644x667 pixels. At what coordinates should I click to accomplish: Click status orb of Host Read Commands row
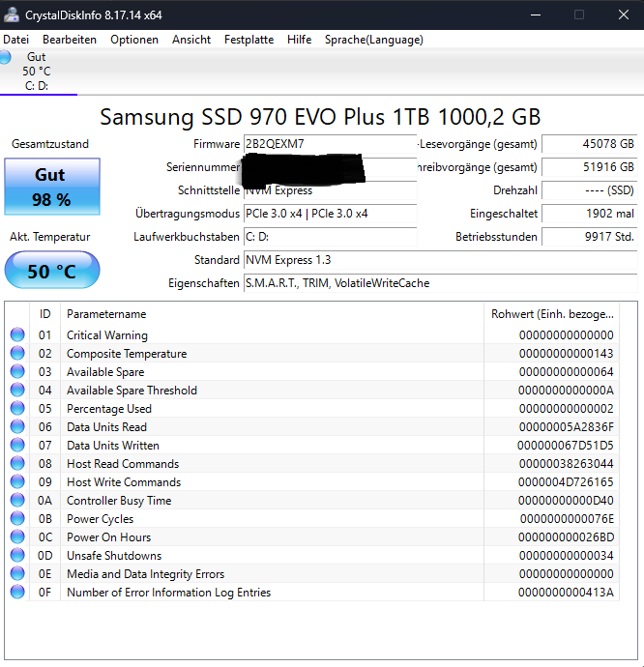coord(17,463)
